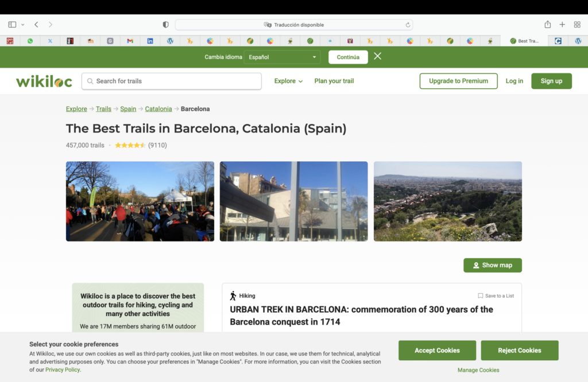Switch to the light blue dot tab
588x382 pixels.
(330, 41)
